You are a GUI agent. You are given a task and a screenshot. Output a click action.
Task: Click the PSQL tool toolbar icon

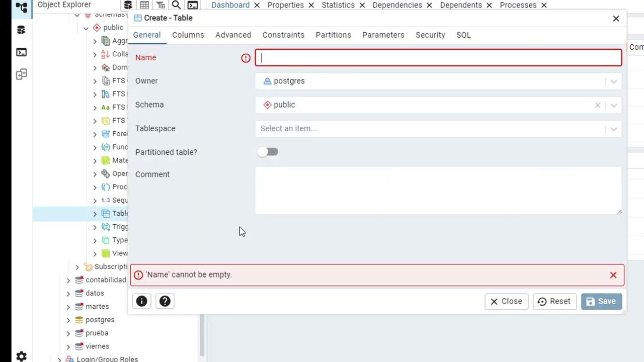pyautogui.click(x=192, y=5)
